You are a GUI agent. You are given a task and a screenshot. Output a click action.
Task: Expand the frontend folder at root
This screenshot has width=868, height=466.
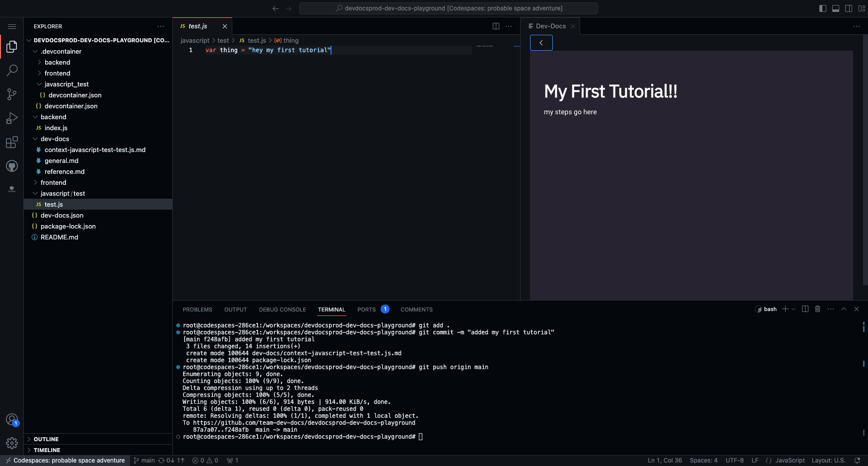[x=53, y=183]
